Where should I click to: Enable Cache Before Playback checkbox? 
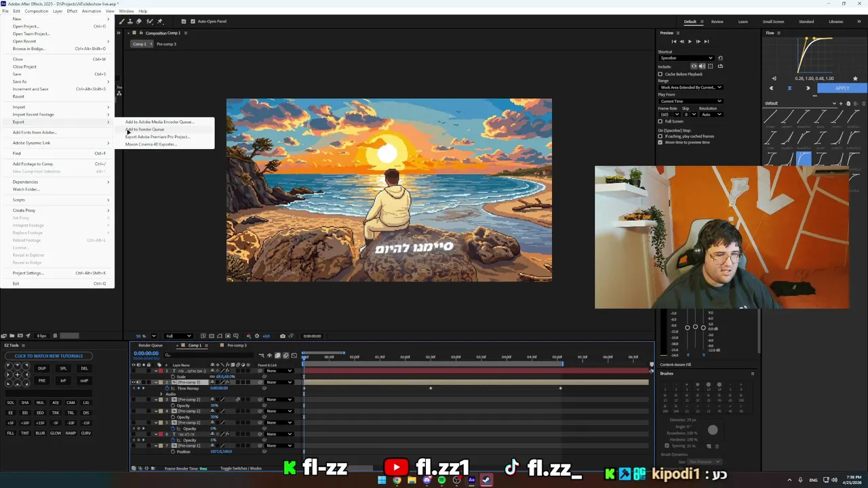point(660,74)
